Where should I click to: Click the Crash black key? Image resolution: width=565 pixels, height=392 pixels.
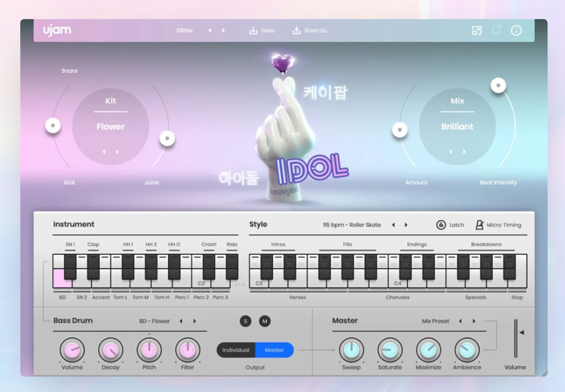209,267
